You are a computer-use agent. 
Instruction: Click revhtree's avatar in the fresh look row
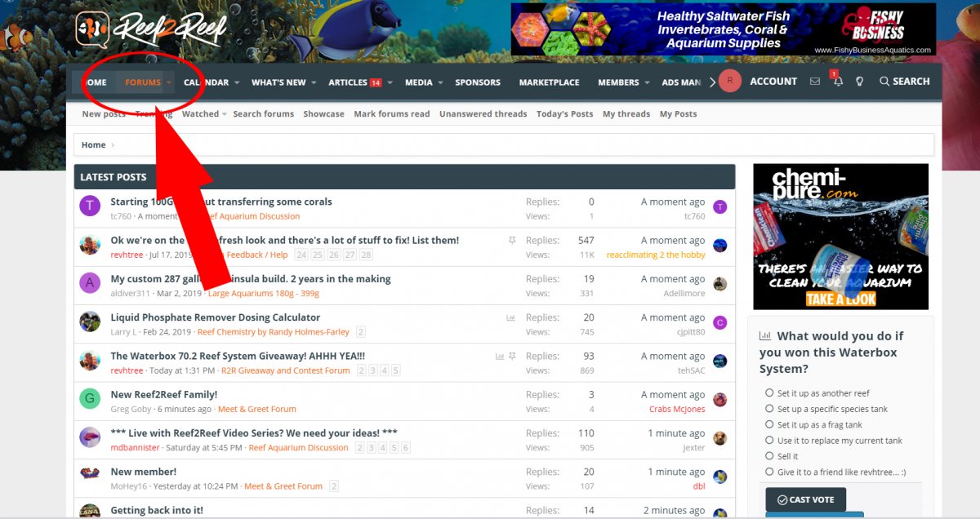click(90, 245)
